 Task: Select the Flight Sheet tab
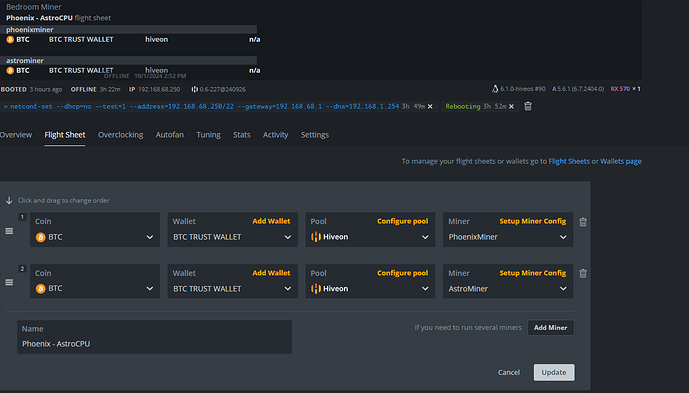(65, 135)
